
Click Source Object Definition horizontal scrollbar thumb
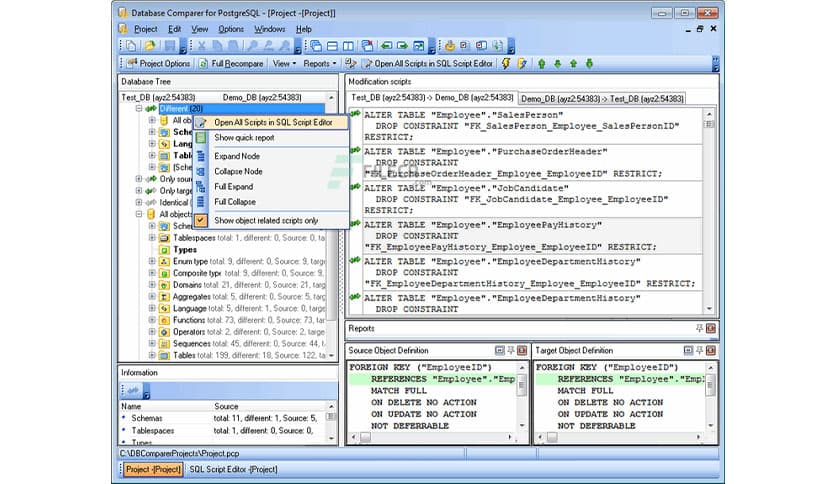click(x=365, y=437)
